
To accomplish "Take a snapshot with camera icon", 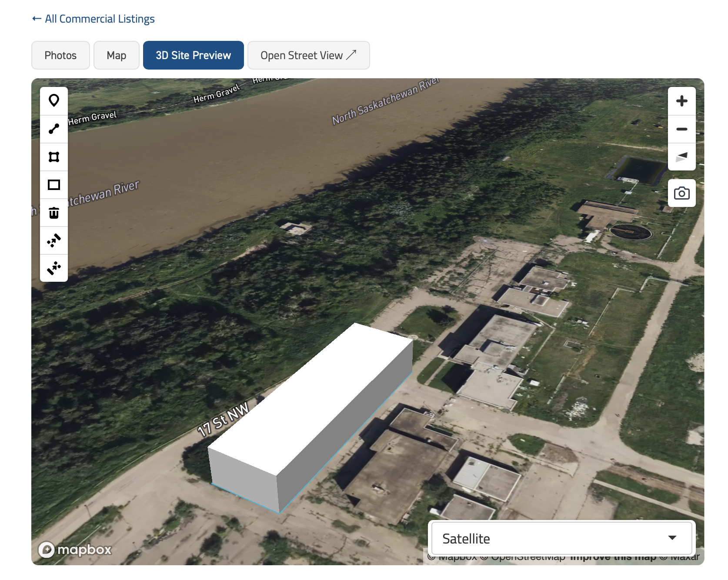I will pos(681,193).
